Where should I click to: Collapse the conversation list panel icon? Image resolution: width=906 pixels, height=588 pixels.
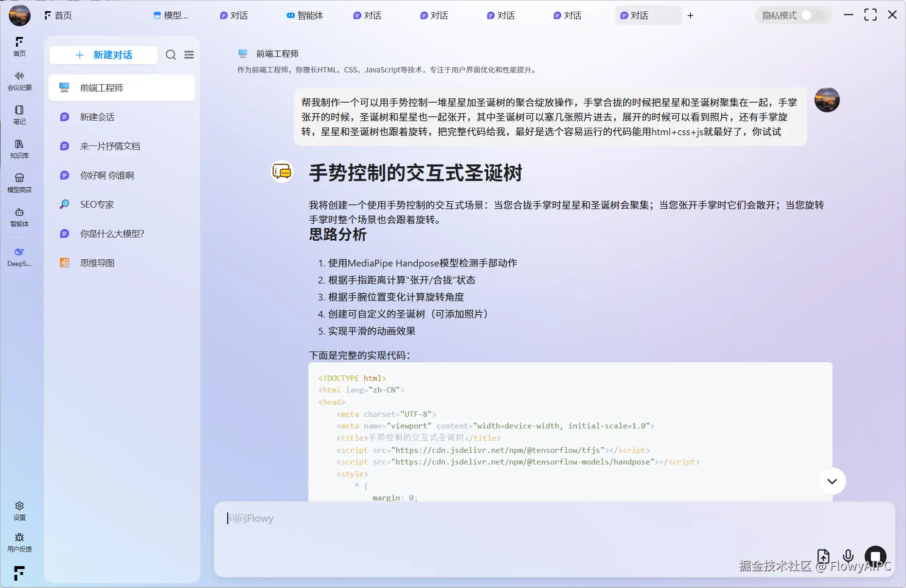click(x=189, y=55)
